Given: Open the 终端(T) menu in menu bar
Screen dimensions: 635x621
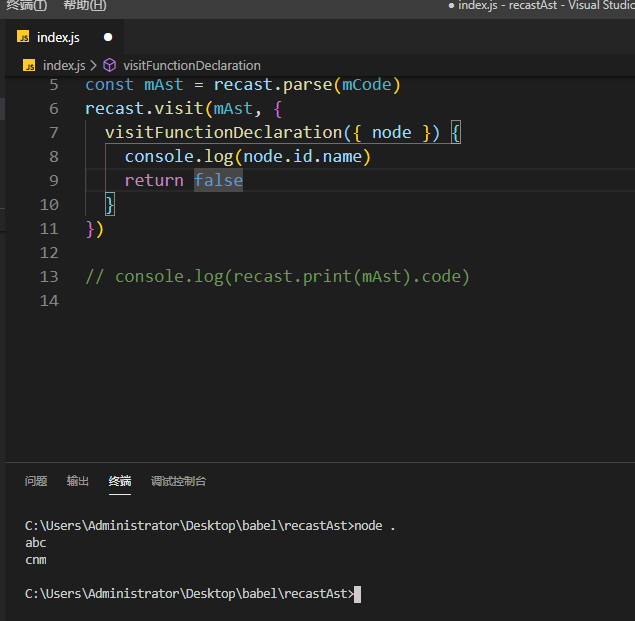Looking at the screenshot, I should [x=27, y=5].
